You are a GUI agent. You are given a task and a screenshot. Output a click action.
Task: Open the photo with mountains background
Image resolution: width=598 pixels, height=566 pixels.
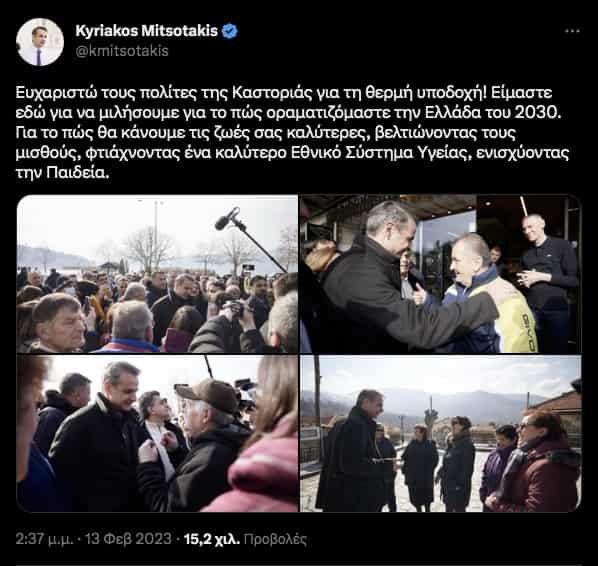pos(440,434)
